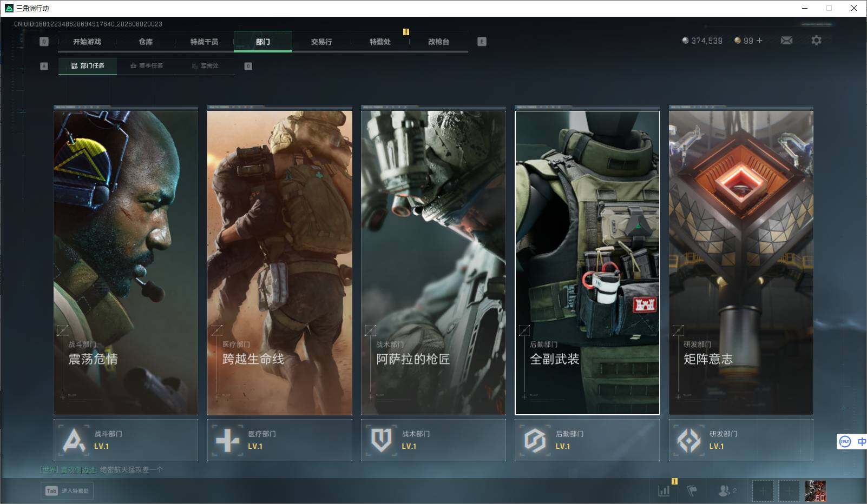The image size is (867, 504).
Task: Click the plus to add 99 currency
Action: point(759,41)
